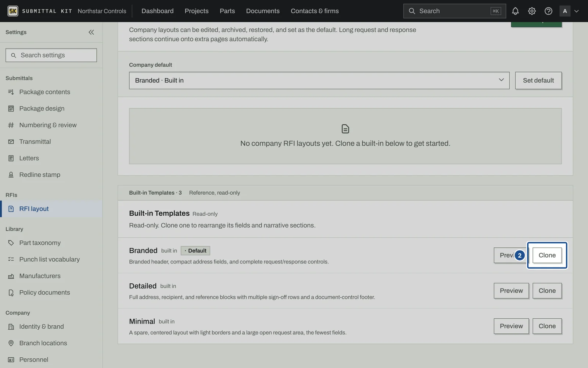Open the Company default layout dropdown
Viewport: 588px width, 368px height.
tap(319, 81)
